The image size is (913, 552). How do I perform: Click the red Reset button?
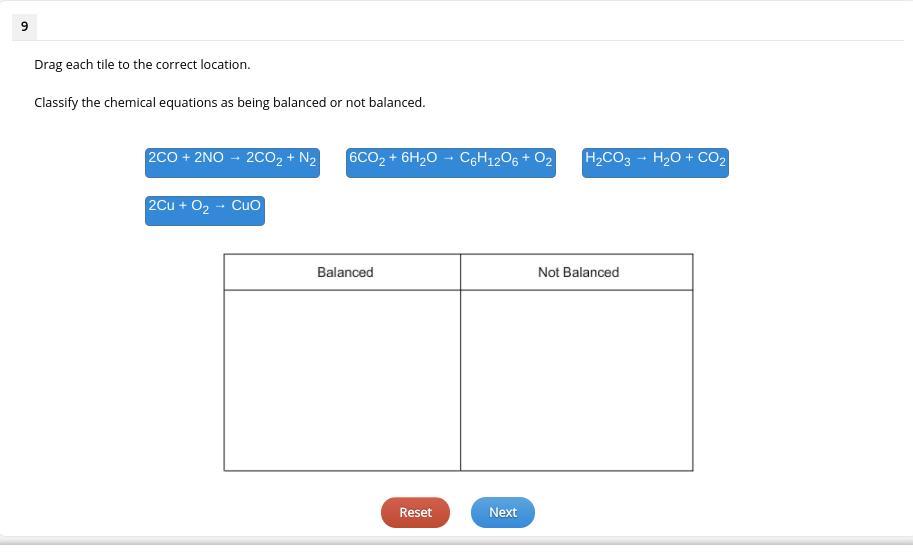point(415,512)
